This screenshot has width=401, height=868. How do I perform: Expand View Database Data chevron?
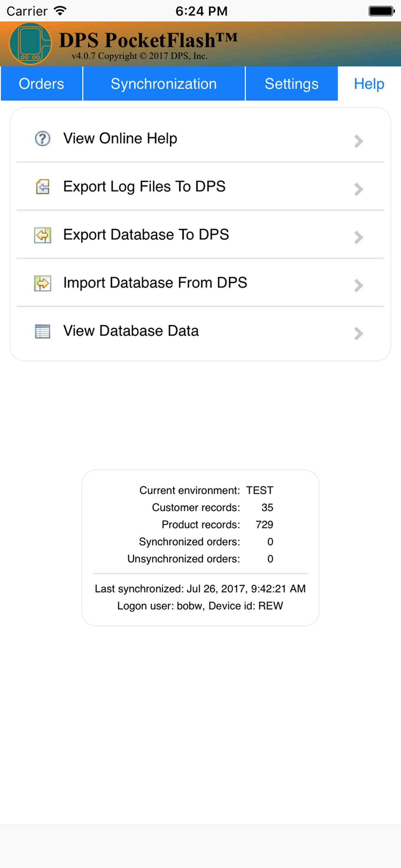click(358, 334)
